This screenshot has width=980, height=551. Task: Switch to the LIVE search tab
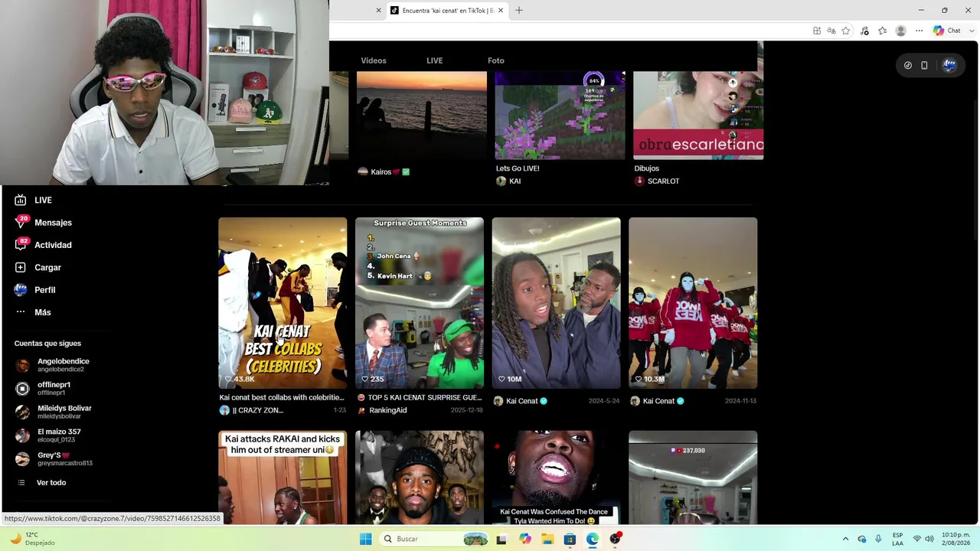[x=434, y=60]
